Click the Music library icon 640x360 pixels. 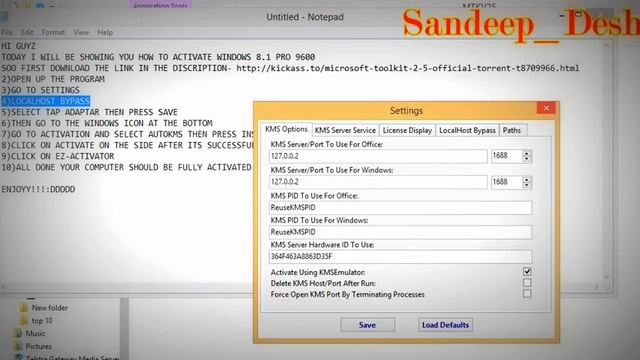coord(18,333)
